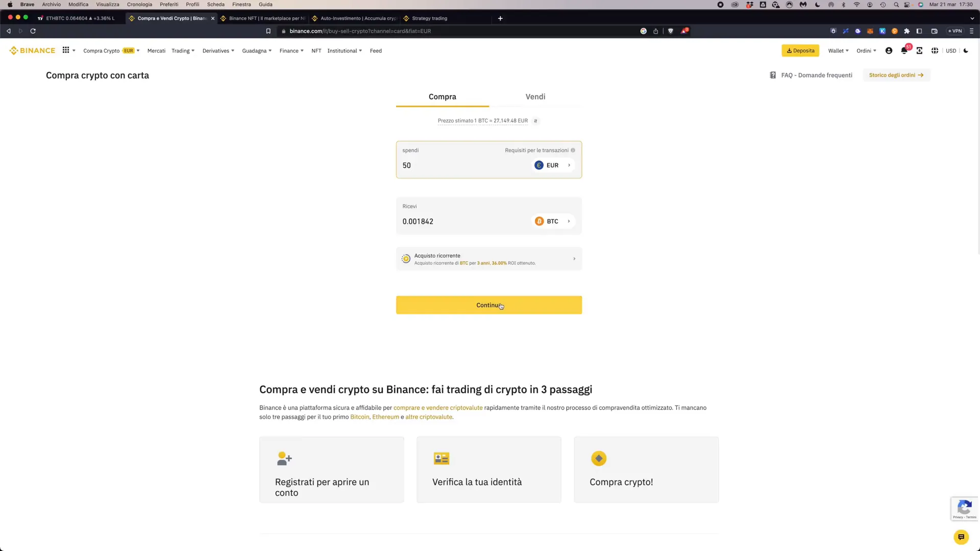Screen dimensions: 980x551
Task: Open the EUR currency selector
Action: click(x=553, y=165)
